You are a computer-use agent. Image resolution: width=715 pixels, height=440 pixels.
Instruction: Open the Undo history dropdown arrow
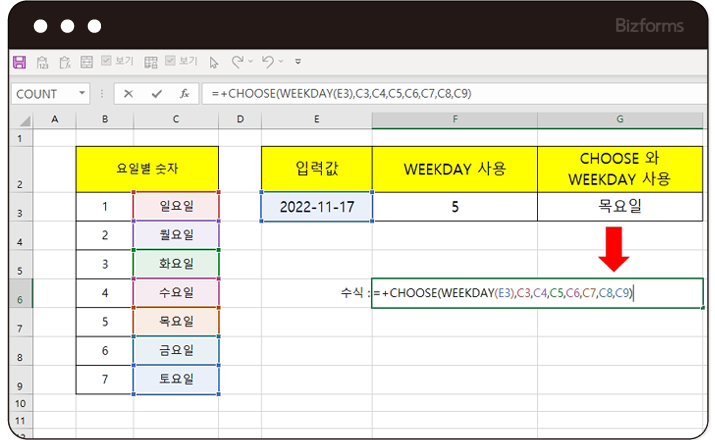pos(281,61)
